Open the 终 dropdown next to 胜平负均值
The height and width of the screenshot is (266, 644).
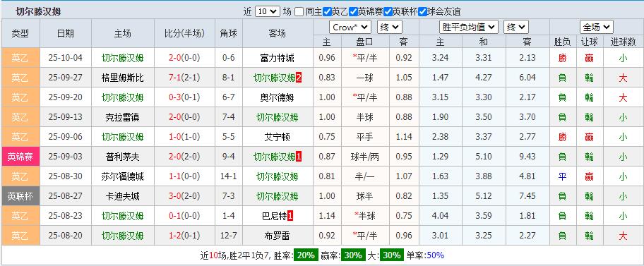coord(516,28)
